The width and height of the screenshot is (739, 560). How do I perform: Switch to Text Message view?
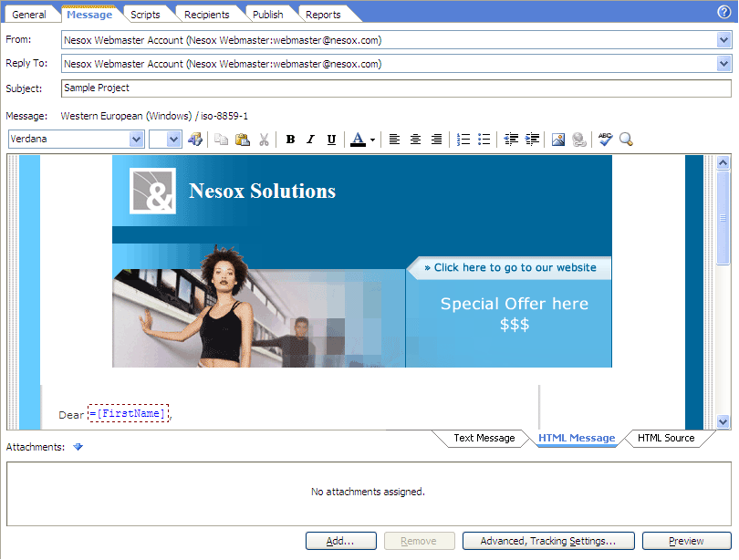[x=484, y=438]
